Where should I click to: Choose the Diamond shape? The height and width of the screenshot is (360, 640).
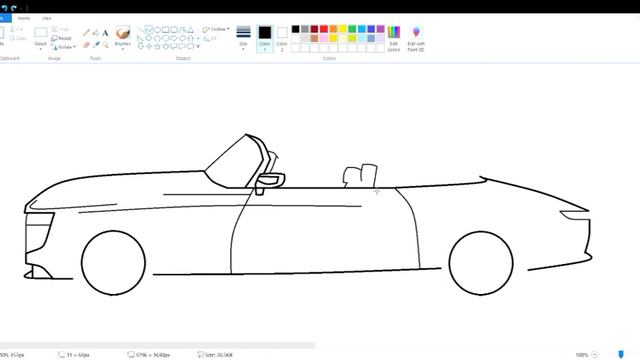point(149,38)
